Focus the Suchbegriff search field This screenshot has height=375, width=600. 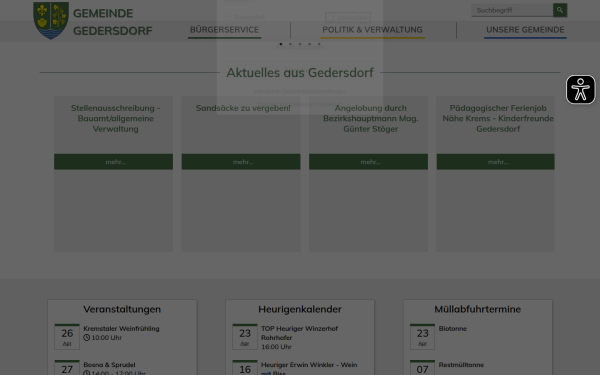click(512, 10)
